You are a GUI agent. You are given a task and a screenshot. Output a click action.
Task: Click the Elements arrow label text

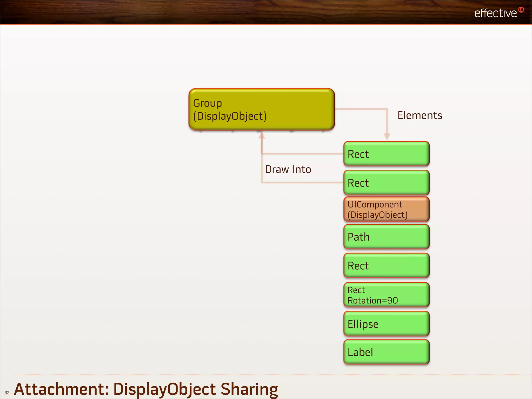point(420,115)
